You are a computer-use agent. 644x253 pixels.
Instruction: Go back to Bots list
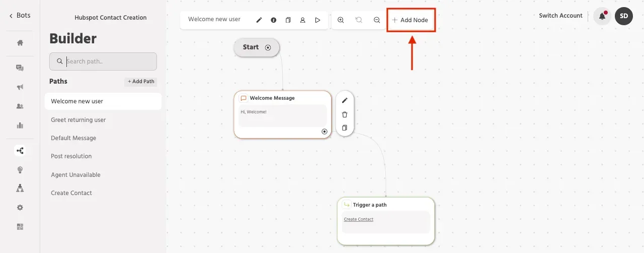(20, 16)
